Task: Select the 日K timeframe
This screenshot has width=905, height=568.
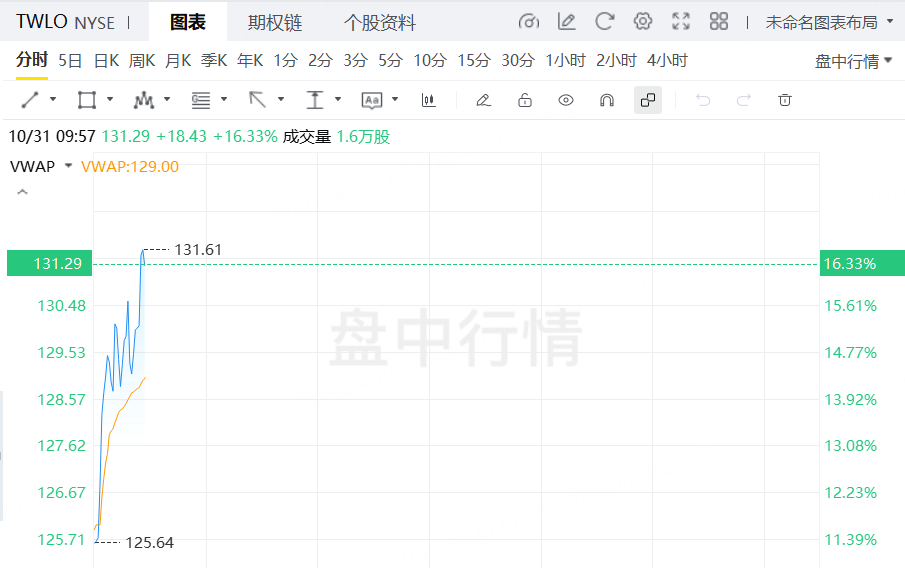Action: coord(106,60)
